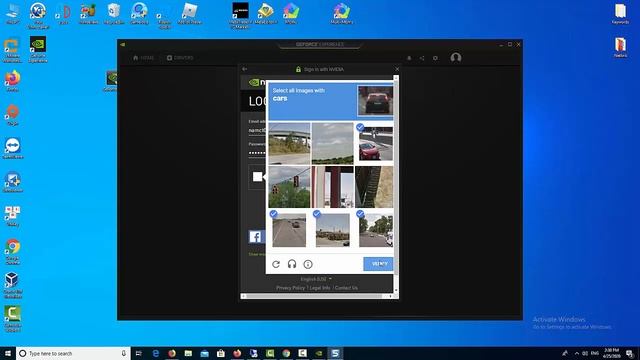This screenshot has height=360, width=640.
Task: Click the dialog horizontal scrollbar
Action: click(x=317, y=296)
